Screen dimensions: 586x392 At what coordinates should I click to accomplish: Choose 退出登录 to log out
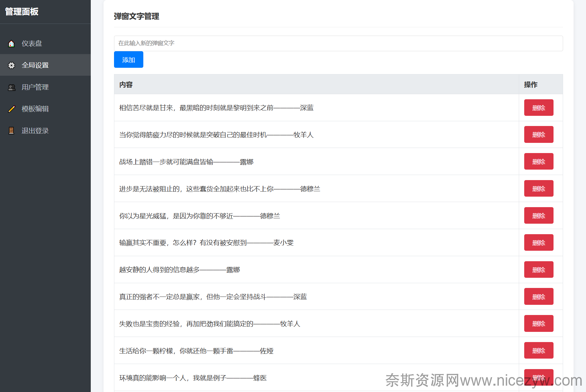tap(35, 131)
